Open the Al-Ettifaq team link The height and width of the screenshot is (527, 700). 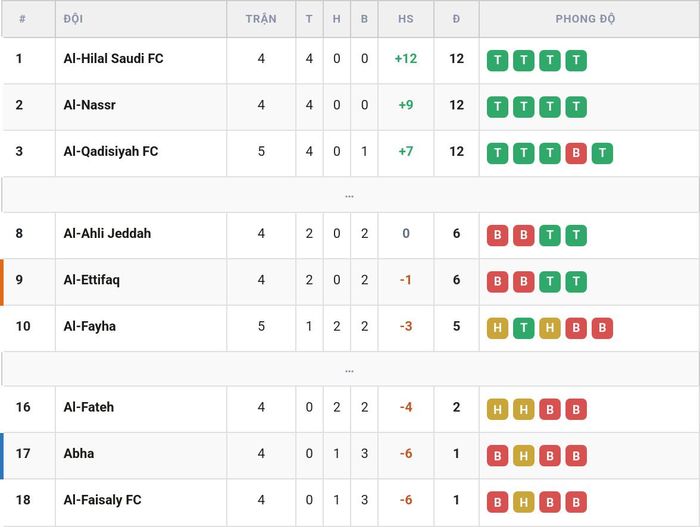click(92, 280)
